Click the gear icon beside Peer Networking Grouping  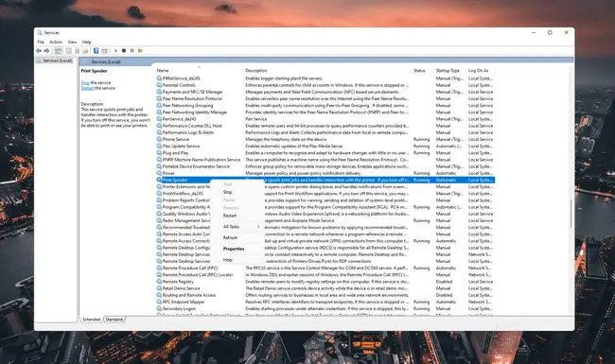159,105
